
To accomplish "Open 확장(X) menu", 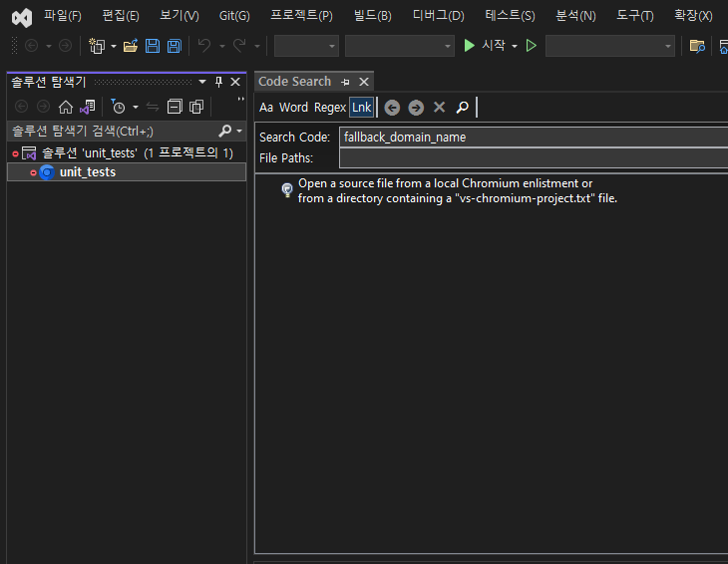I will coord(693,16).
